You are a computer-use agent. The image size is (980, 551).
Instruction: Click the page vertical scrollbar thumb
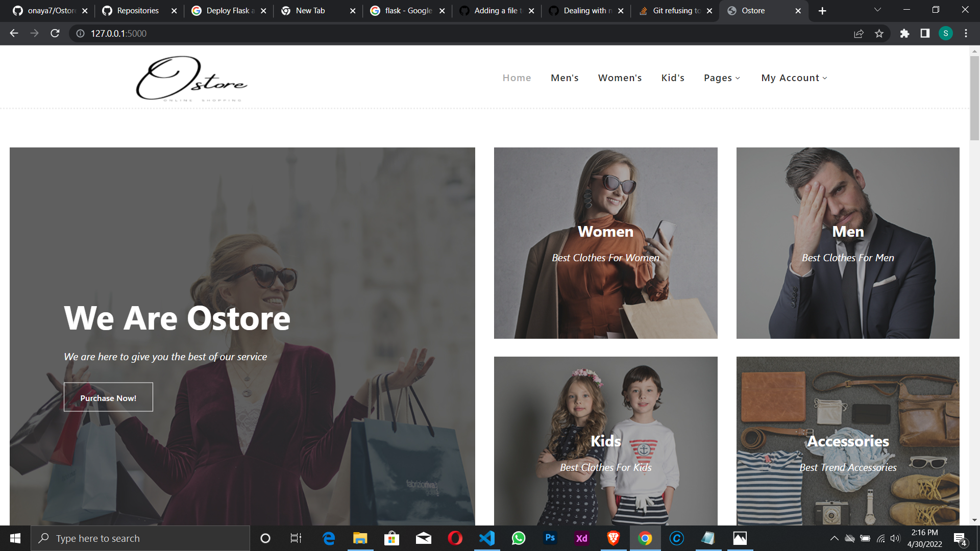point(974,97)
